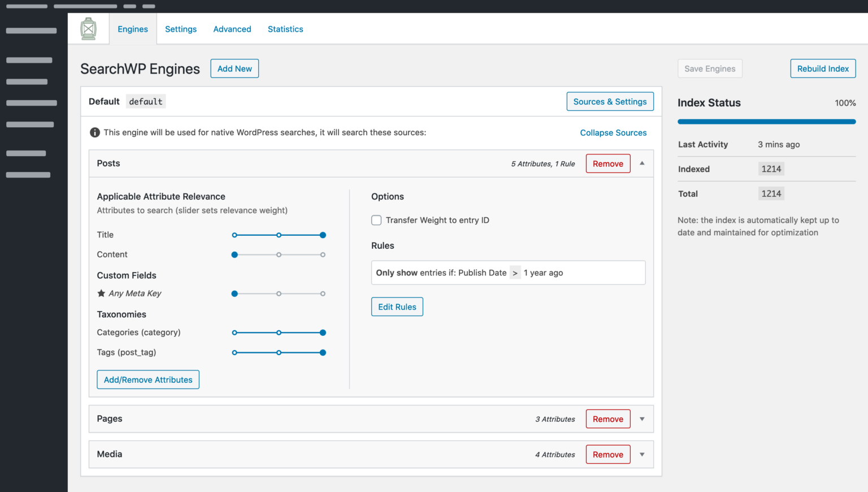This screenshot has height=492, width=868.
Task: Switch to the Settings tab
Action: [180, 29]
